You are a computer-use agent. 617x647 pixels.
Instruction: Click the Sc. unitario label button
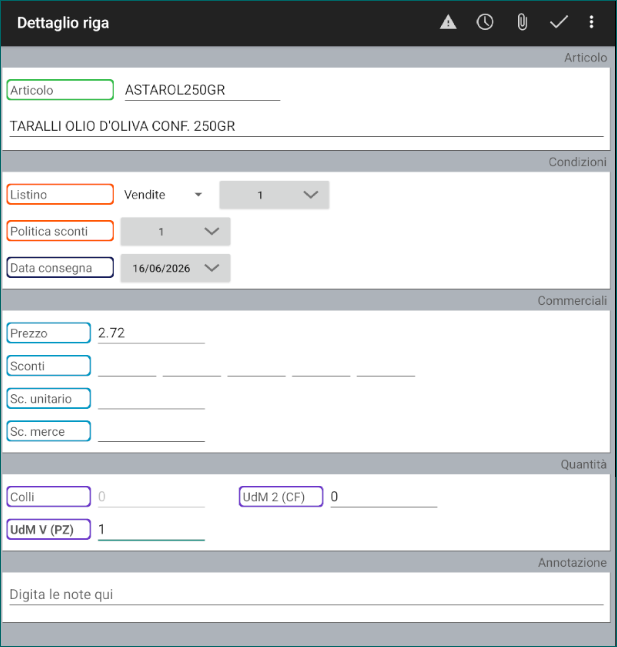(x=49, y=399)
